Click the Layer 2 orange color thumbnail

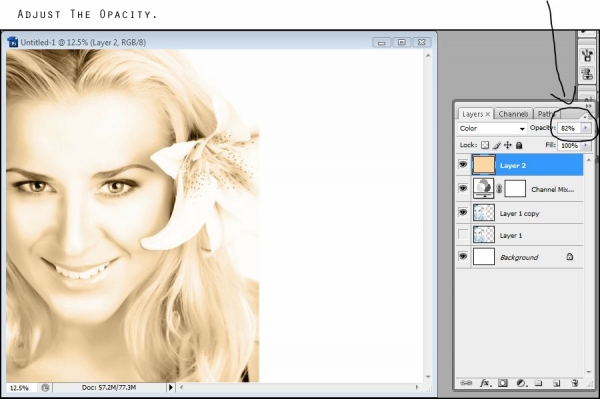(484, 165)
